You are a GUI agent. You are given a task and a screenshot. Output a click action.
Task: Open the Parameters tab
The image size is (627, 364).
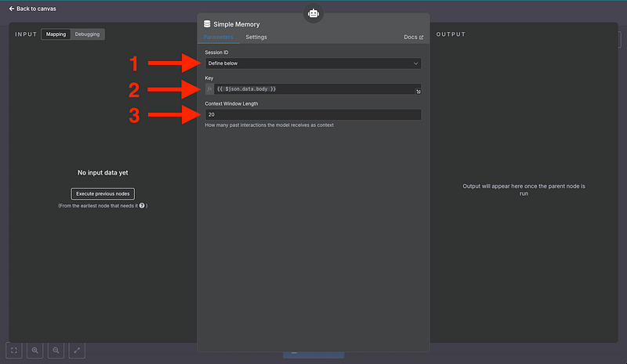pyautogui.click(x=219, y=37)
